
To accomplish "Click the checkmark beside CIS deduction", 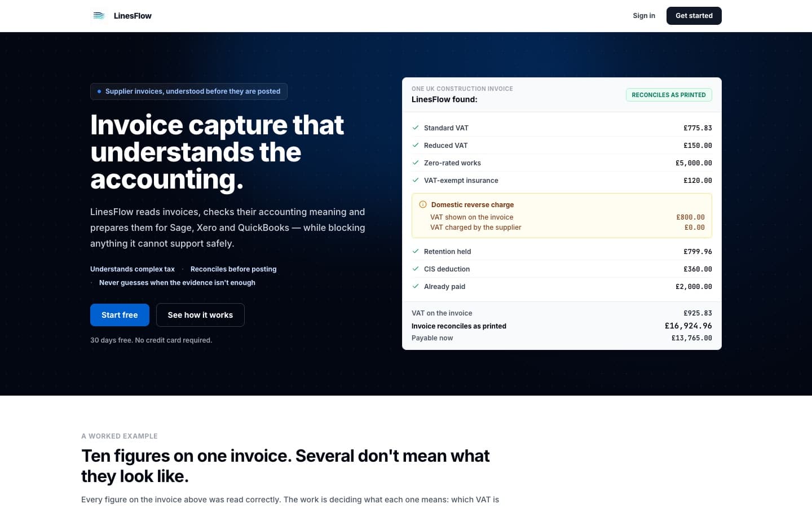I will [416, 269].
